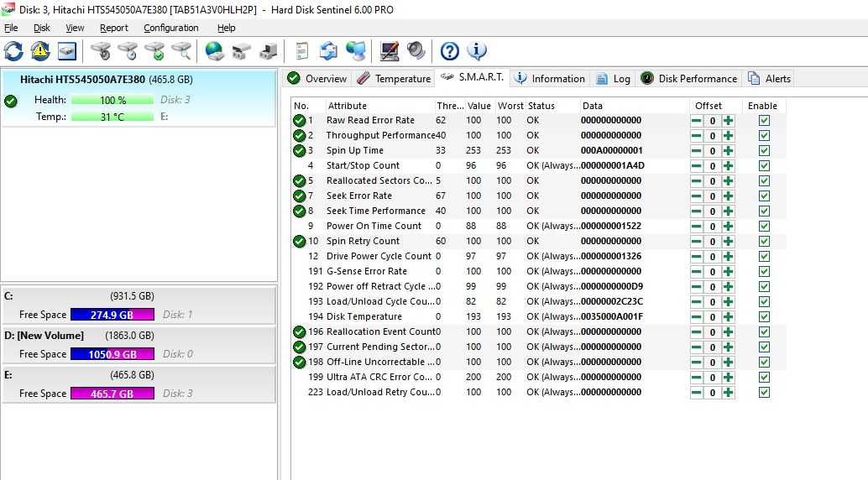Select the D: [New Volume] partition entry
Screen dimensions: 868x480
[139, 345]
